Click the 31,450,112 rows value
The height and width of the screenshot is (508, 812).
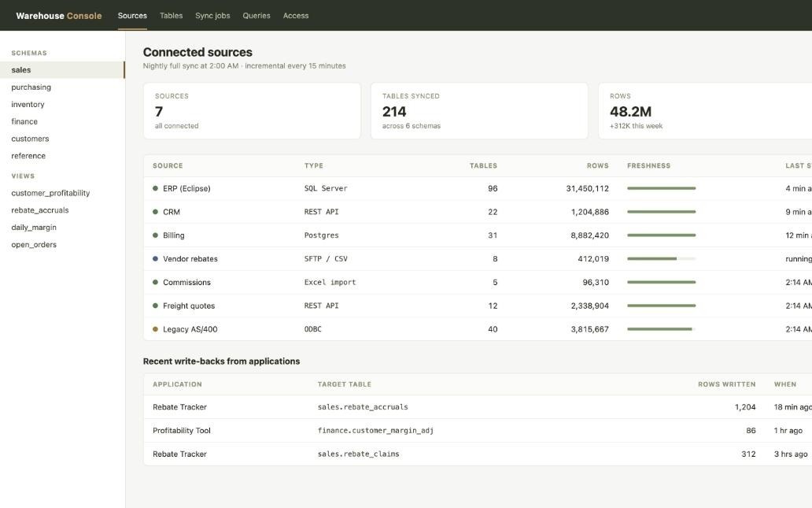[587, 188]
